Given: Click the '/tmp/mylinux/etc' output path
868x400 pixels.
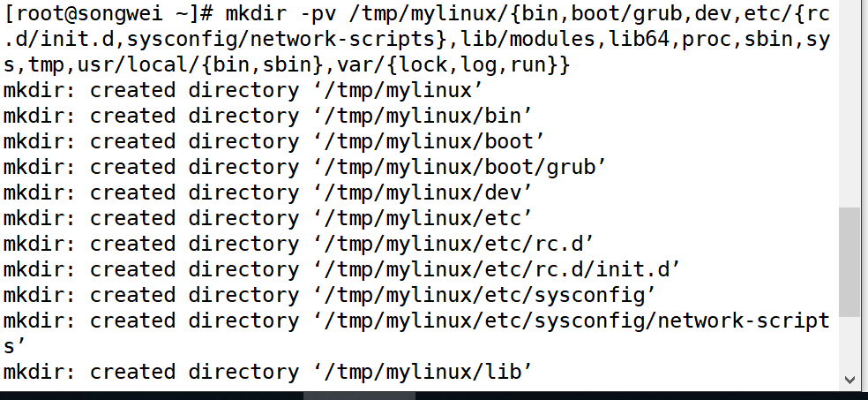Looking at the screenshot, I should (x=423, y=218).
